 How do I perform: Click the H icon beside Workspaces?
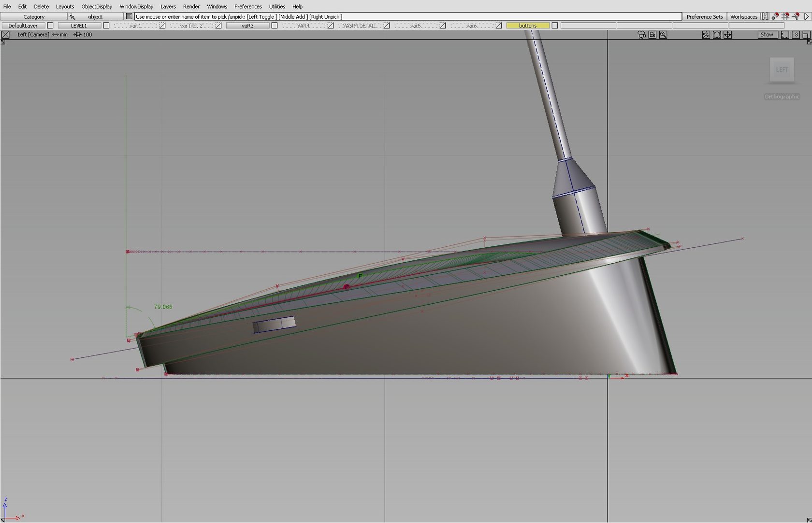click(x=765, y=16)
